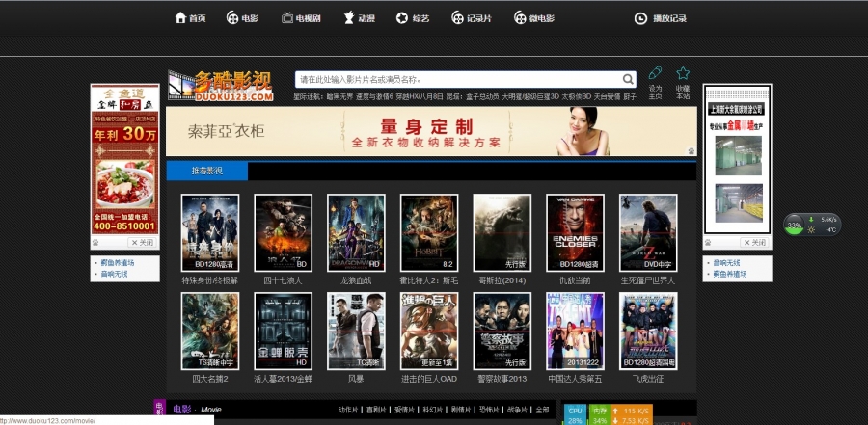This screenshot has height=425, width=868.
Task: Click left sidebar 鲟鱼养殖场 link
Action: coord(118,263)
